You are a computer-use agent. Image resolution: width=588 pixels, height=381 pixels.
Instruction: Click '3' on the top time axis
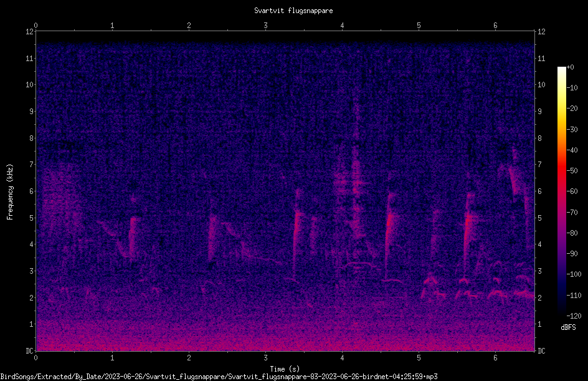(265, 26)
